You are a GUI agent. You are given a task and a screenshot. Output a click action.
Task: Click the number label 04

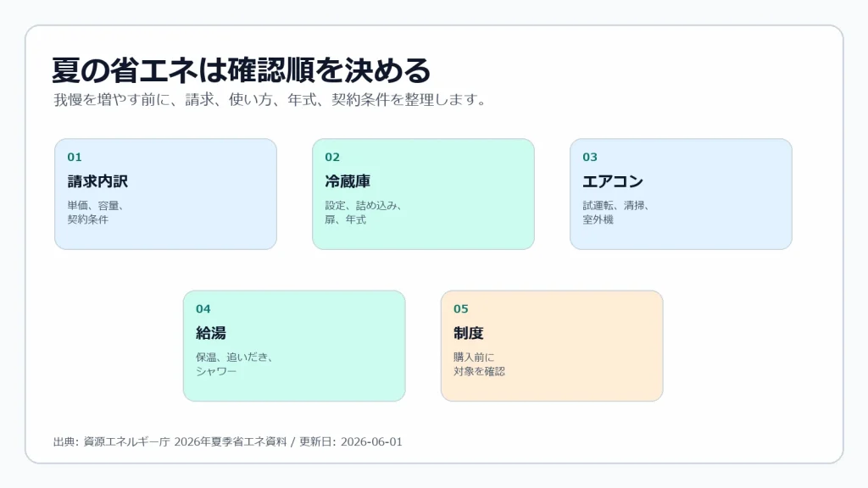tap(203, 308)
